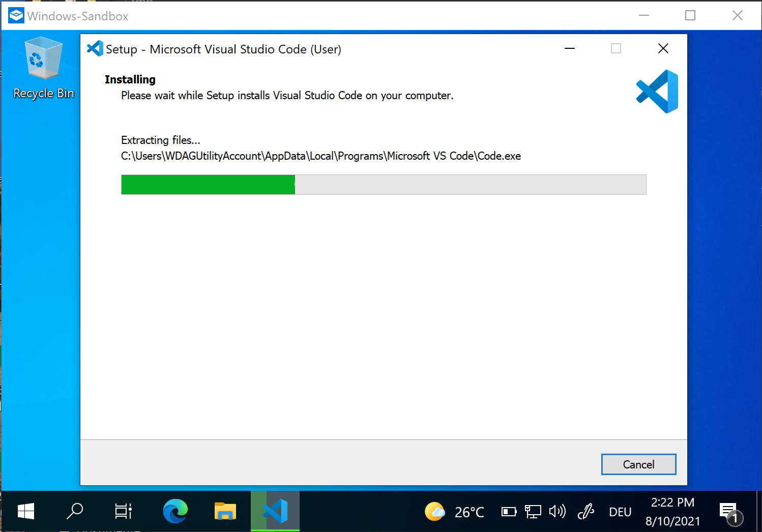Click the pen/ink workspace tray icon

(x=586, y=511)
